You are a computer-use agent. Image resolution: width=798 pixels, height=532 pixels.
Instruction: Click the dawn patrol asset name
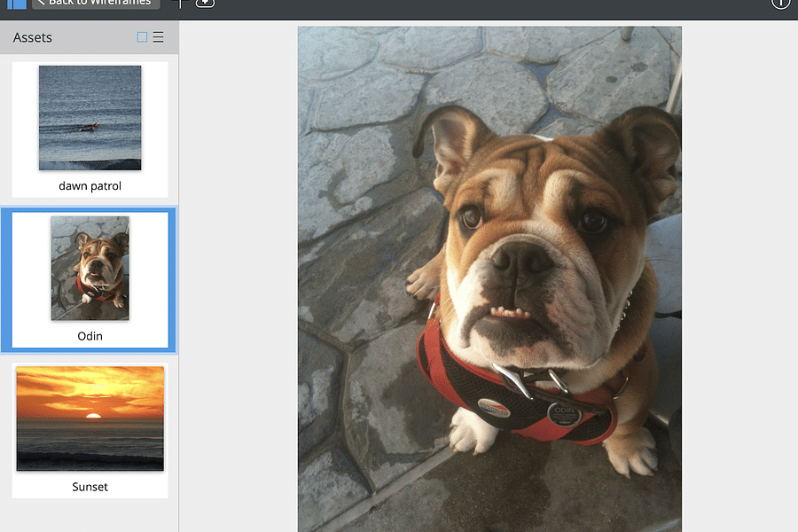90,186
